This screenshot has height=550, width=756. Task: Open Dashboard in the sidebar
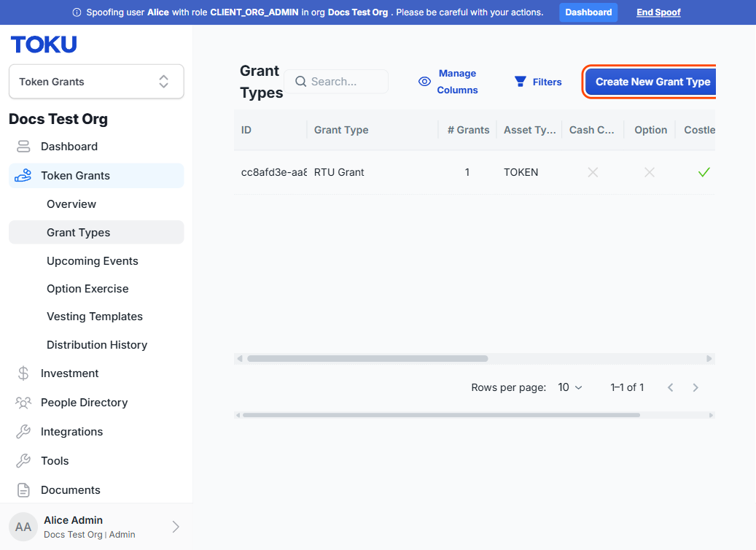[96, 146]
